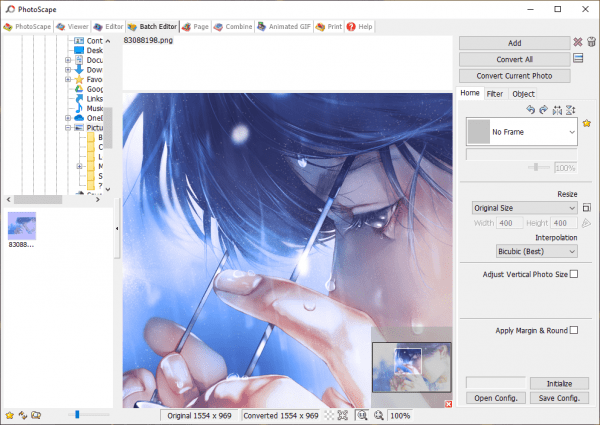The height and width of the screenshot is (425, 600).
Task: Click the navigator preview thumbnail
Action: pos(412,367)
